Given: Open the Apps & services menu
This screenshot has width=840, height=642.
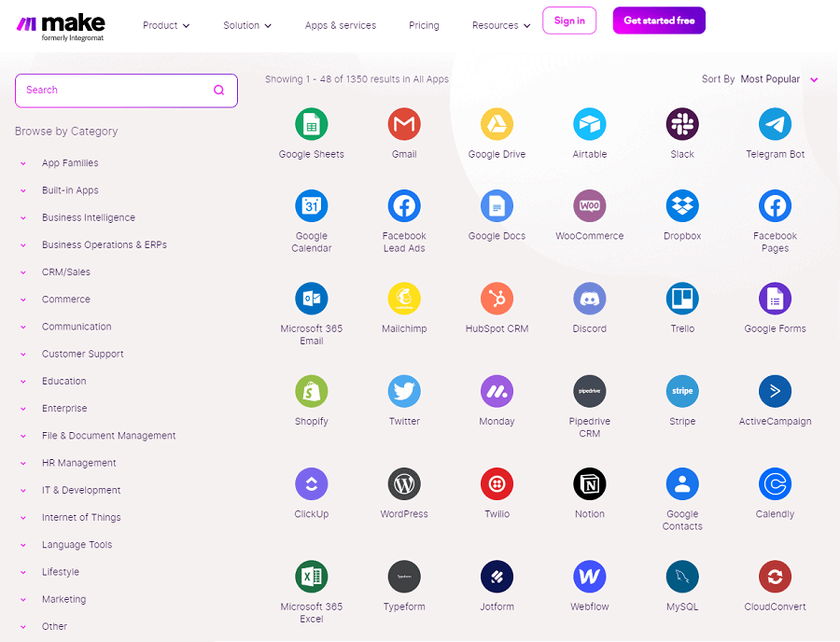Looking at the screenshot, I should click(x=341, y=25).
